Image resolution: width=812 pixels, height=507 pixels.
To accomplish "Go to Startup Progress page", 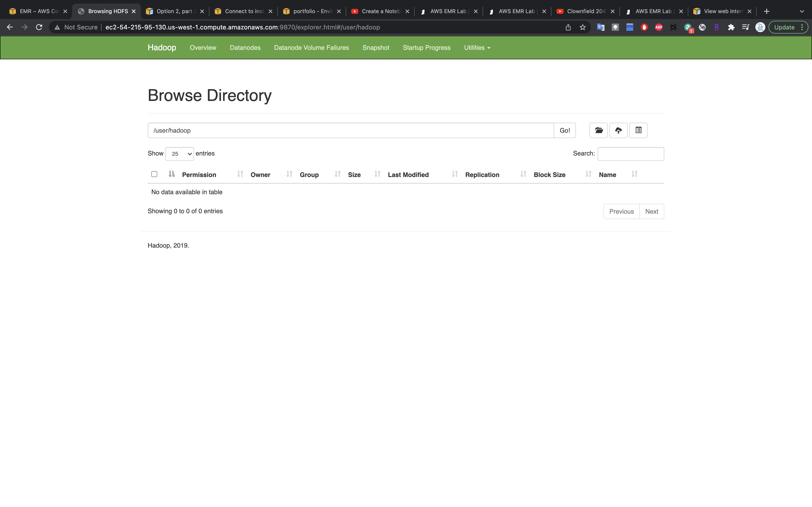I will [426, 48].
